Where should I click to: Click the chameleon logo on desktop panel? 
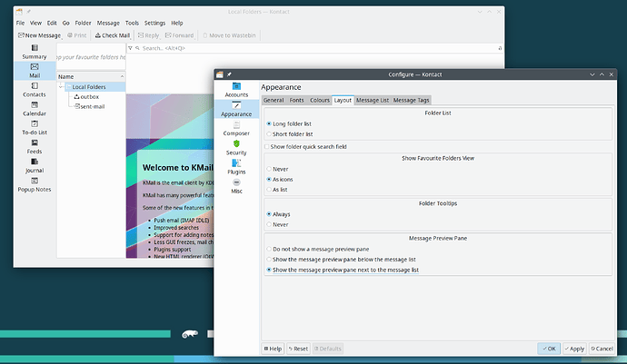190,334
